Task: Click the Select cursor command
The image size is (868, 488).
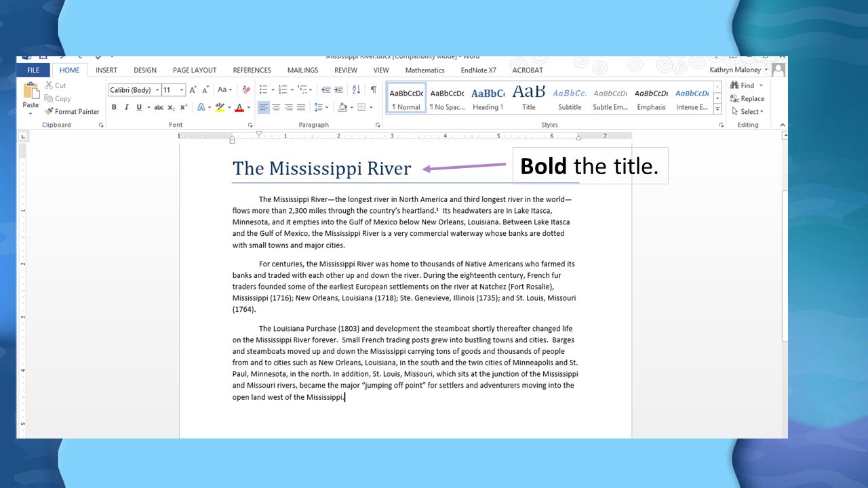Action: click(747, 111)
